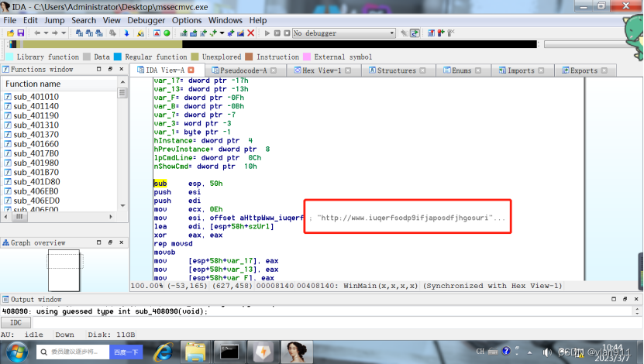Open the Debugger menu

click(x=146, y=20)
